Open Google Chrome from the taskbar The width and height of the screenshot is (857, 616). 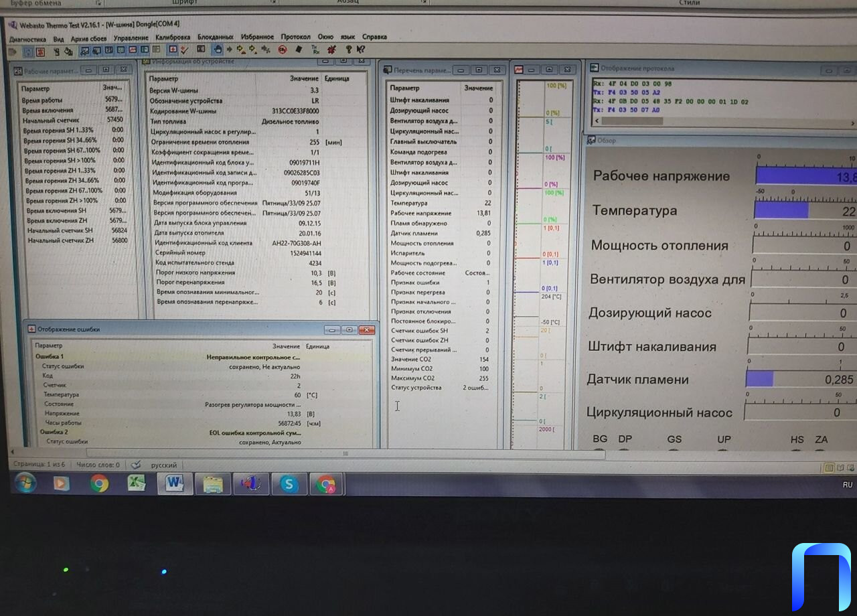[x=99, y=483]
